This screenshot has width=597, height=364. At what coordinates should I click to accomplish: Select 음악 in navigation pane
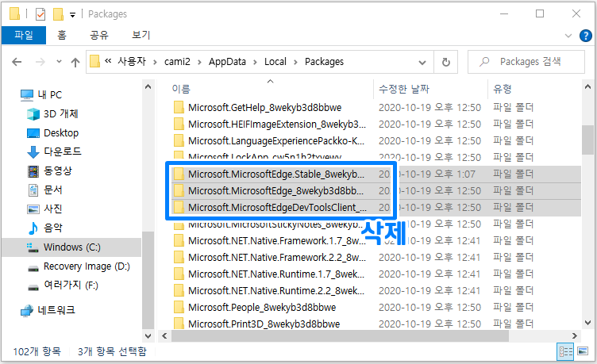(x=44, y=228)
